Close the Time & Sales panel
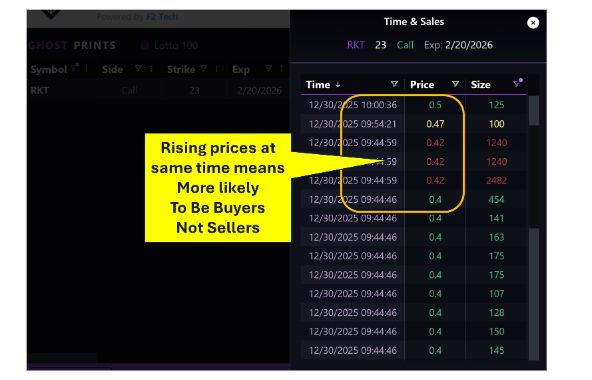This screenshot has width=592, height=380. coord(533,23)
